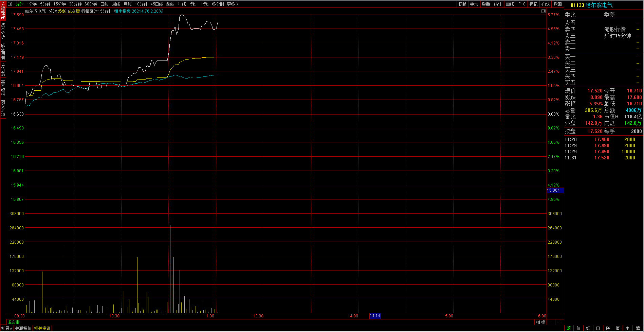The image size is (644, 332).
Task: Click the 返回 back button
Action: click(558, 4)
